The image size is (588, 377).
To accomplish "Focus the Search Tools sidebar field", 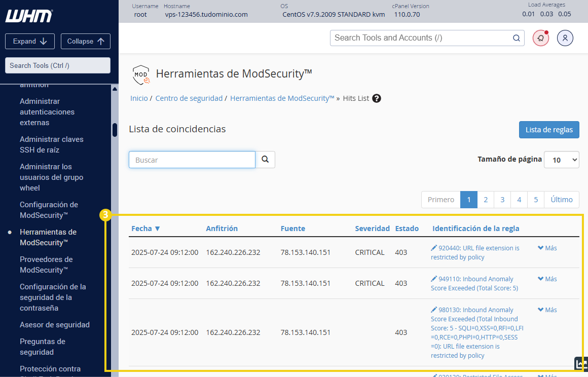I will coord(58,65).
